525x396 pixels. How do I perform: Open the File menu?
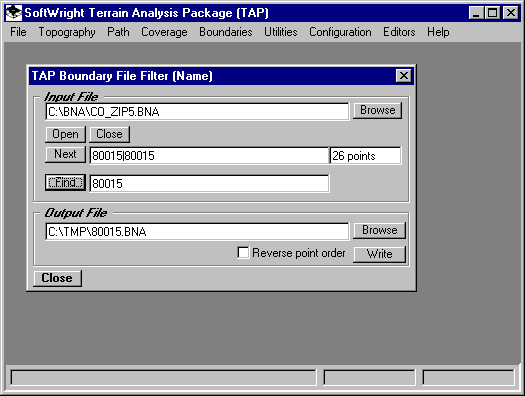(18, 32)
